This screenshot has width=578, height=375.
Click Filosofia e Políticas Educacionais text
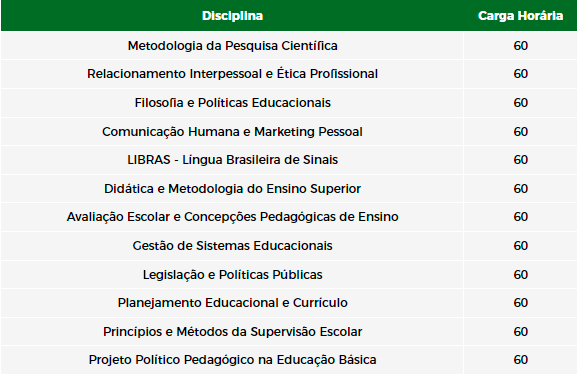[232, 103]
